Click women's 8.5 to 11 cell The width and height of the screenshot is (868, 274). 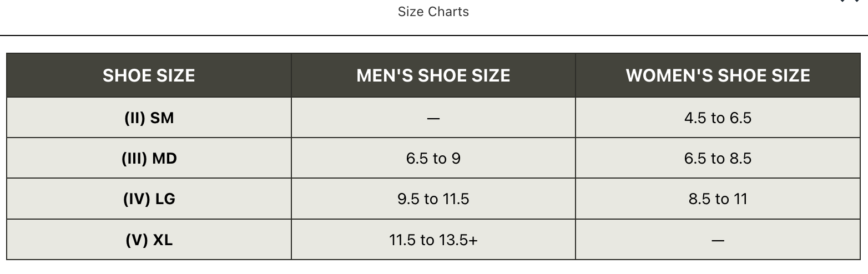click(718, 199)
